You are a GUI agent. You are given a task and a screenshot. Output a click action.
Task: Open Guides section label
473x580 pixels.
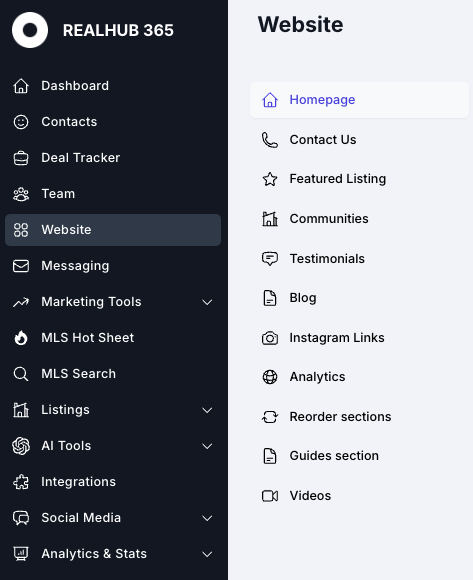click(x=334, y=456)
